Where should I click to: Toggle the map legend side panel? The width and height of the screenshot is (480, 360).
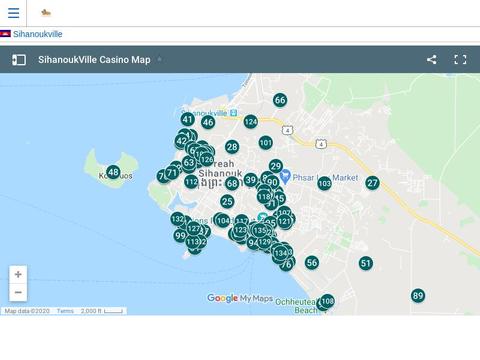click(x=19, y=60)
